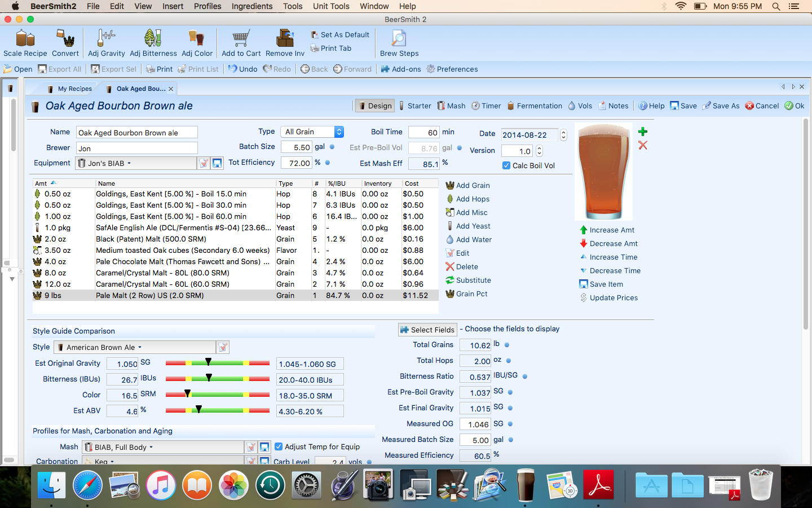Click Increase Amt green arrow
Viewport: 812px width, 508px height.
click(607, 230)
